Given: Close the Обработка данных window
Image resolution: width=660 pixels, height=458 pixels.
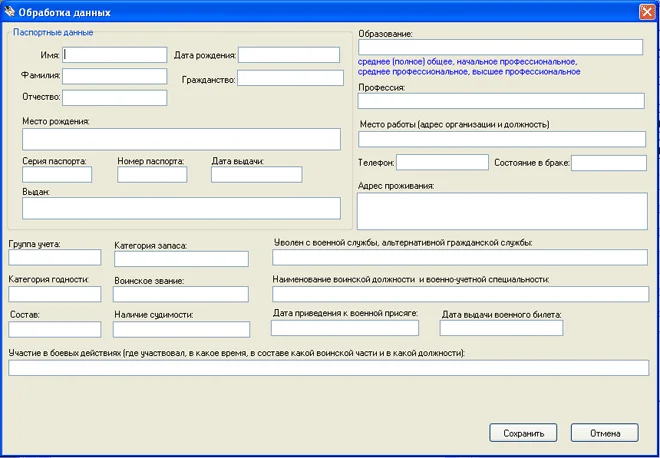Looking at the screenshot, I should [x=647, y=12].
